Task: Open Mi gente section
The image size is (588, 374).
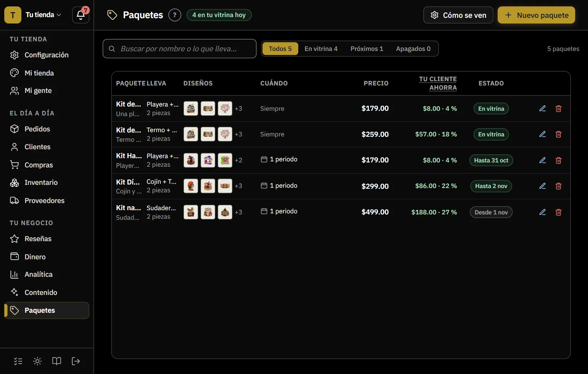Action: pyautogui.click(x=47, y=91)
